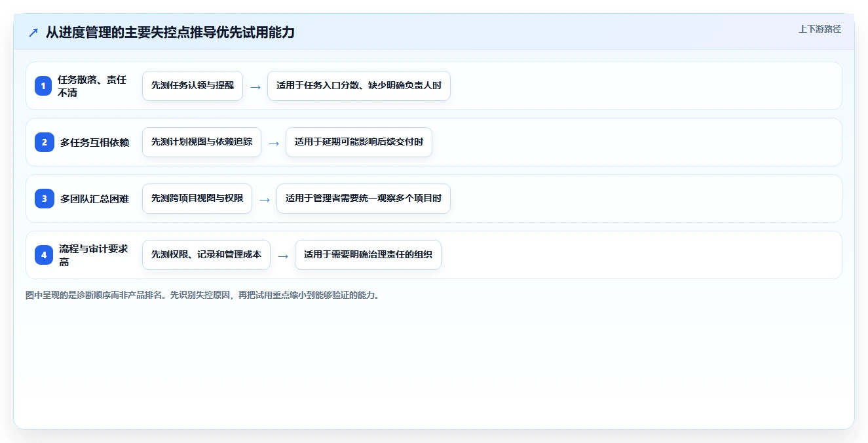
Task: Select the 先测计划视图与依赖追踪 box
Action: pyautogui.click(x=202, y=142)
